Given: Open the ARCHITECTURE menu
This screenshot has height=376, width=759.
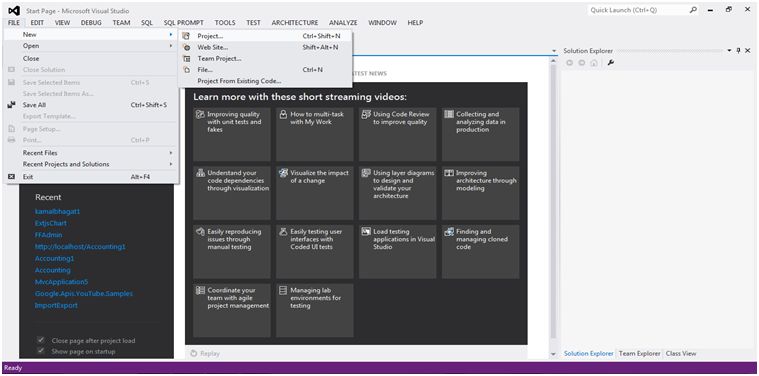Looking at the screenshot, I should (295, 23).
